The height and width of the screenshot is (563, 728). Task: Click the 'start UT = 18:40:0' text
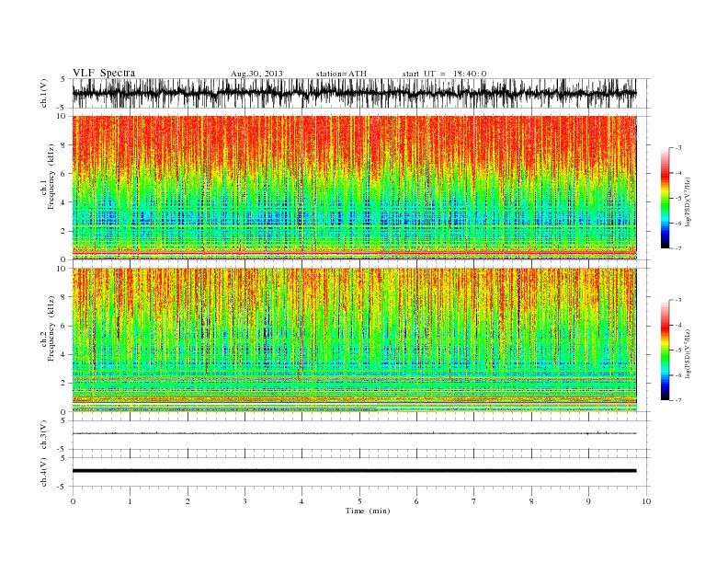pos(444,74)
